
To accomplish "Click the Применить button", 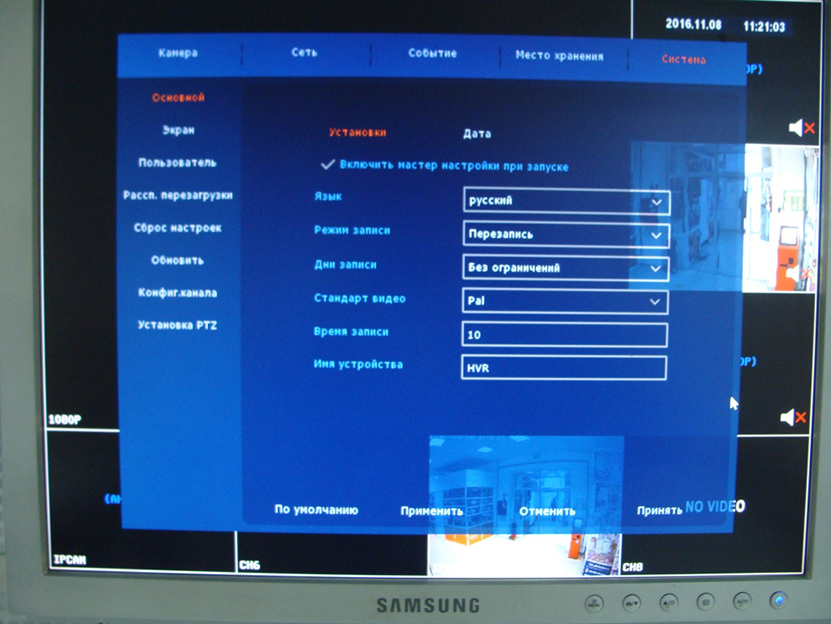I will 432,511.
